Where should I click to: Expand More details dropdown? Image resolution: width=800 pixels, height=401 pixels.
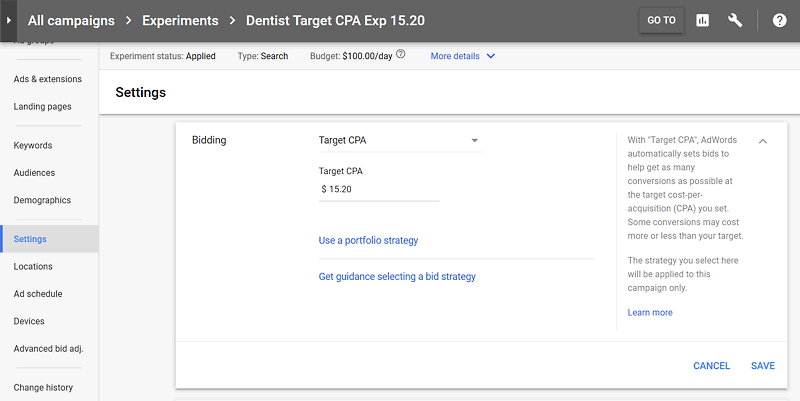[x=463, y=56]
